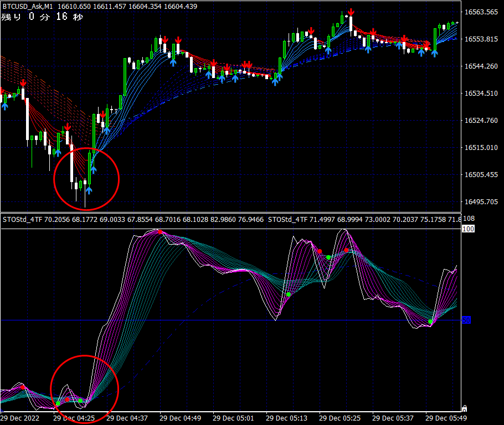Click price label 16553.815 on price axis

click(x=481, y=39)
